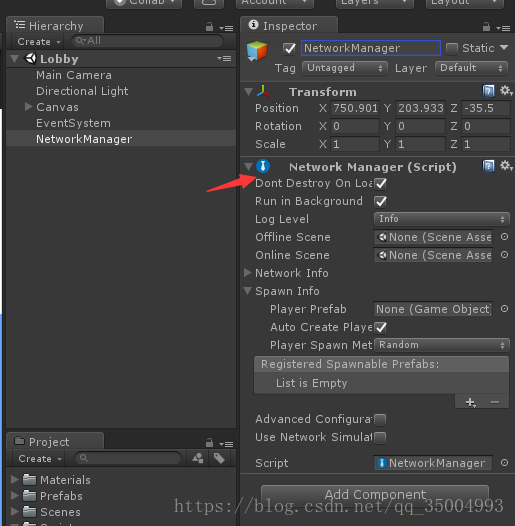Pick an Online Scene with object picker

(x=504, y=255)
